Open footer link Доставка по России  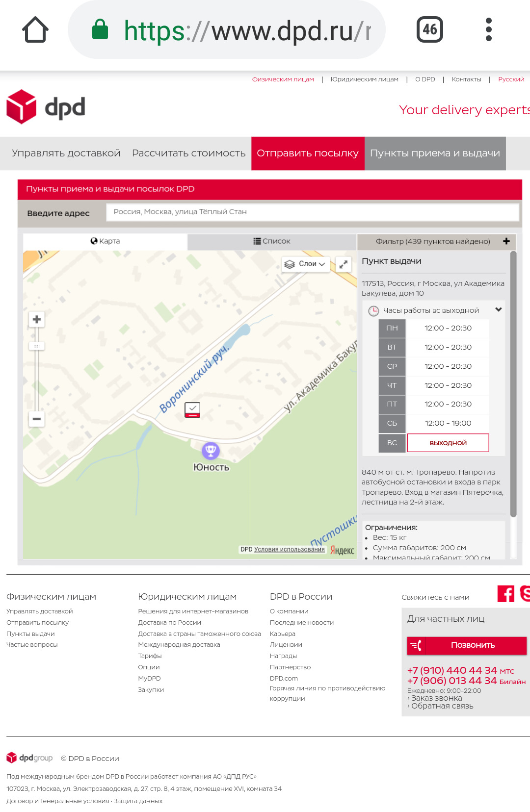click(x=169, y=623)
